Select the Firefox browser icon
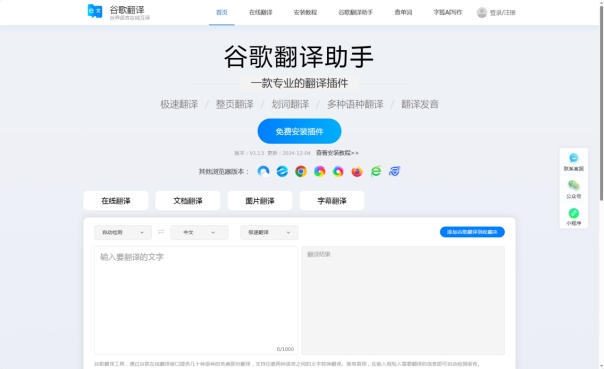Viewport: 604px width, 369px height. coord(357,171)
